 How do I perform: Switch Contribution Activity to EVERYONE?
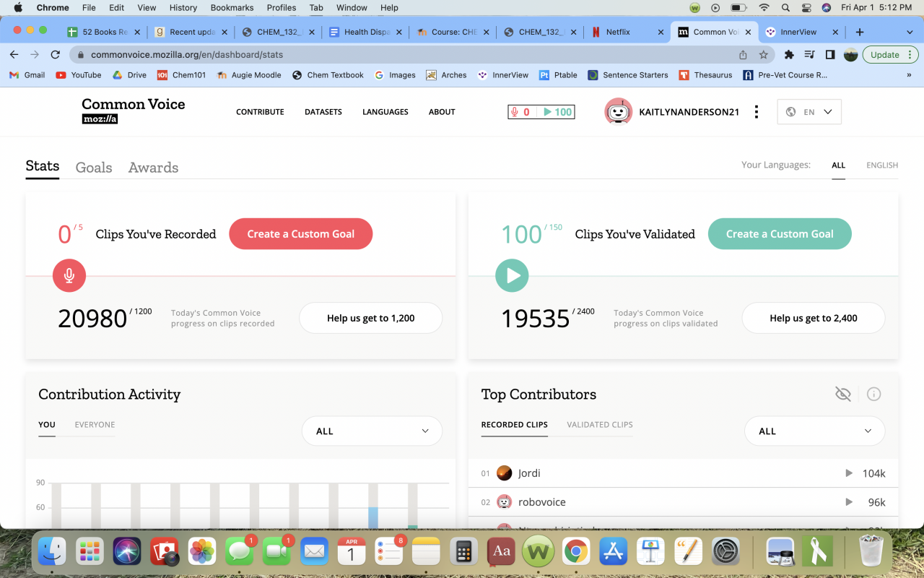[x=95, y=425]
